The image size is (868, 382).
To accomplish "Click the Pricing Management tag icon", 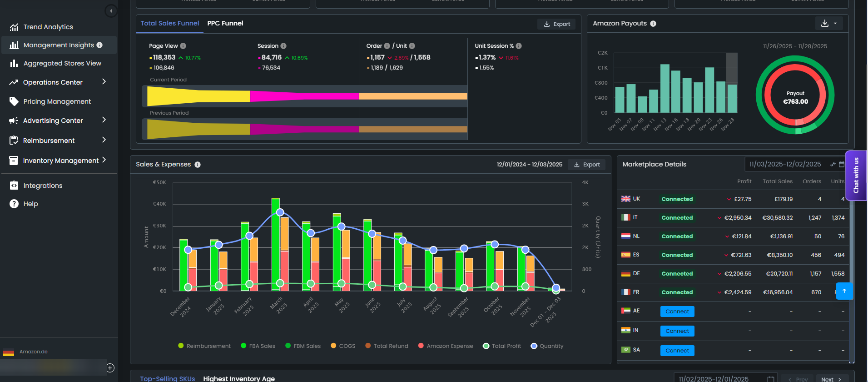I will (x=14, y=101).
